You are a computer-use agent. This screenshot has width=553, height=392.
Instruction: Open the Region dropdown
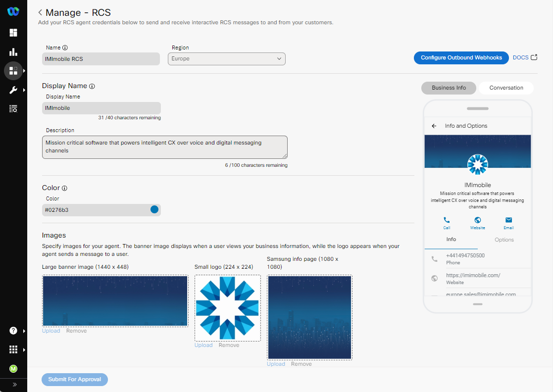click(227, 59)
